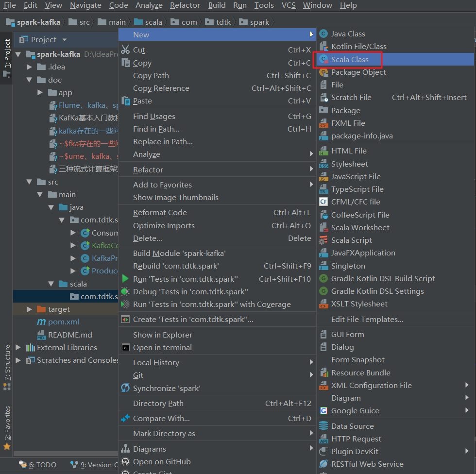Screen dimensions: 476x474
Task: Click the Gradle Kotlin DSL Build Script icon
Action: point(323,279)
